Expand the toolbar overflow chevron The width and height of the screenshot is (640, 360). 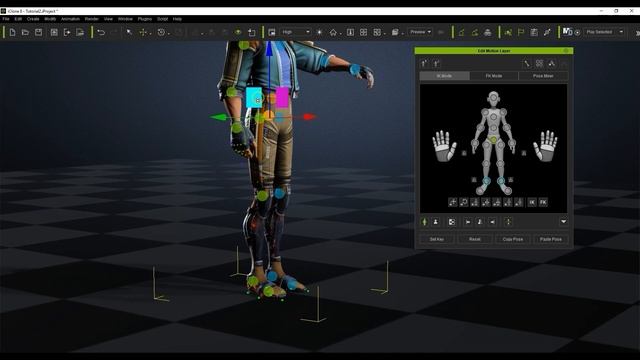(x=637, y=33)
